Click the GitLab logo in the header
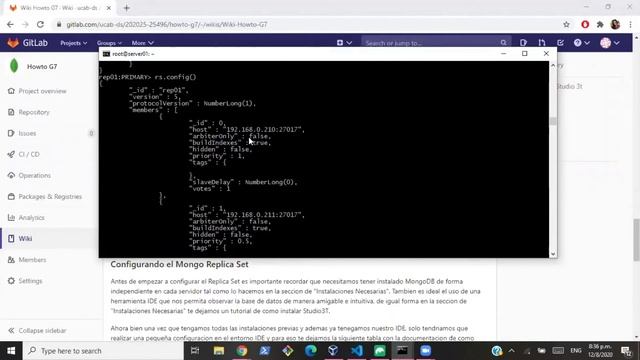Screen dimensions: 640x360 pos(27,42)
